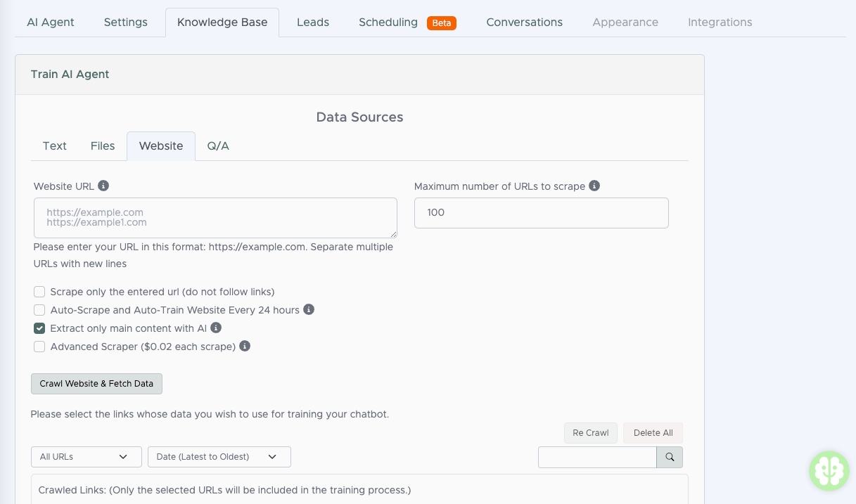Toggle Auto-Scrape and Auto-Train Website checkbox
The height and width of the screenshot is (504, 856).
pyautogui.click(x=39, y=310)
